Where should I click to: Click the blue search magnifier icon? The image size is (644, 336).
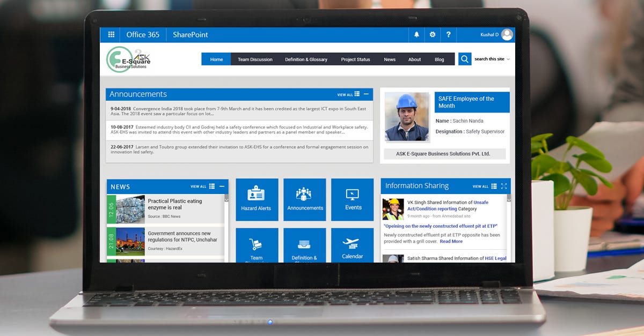point(464,59)
